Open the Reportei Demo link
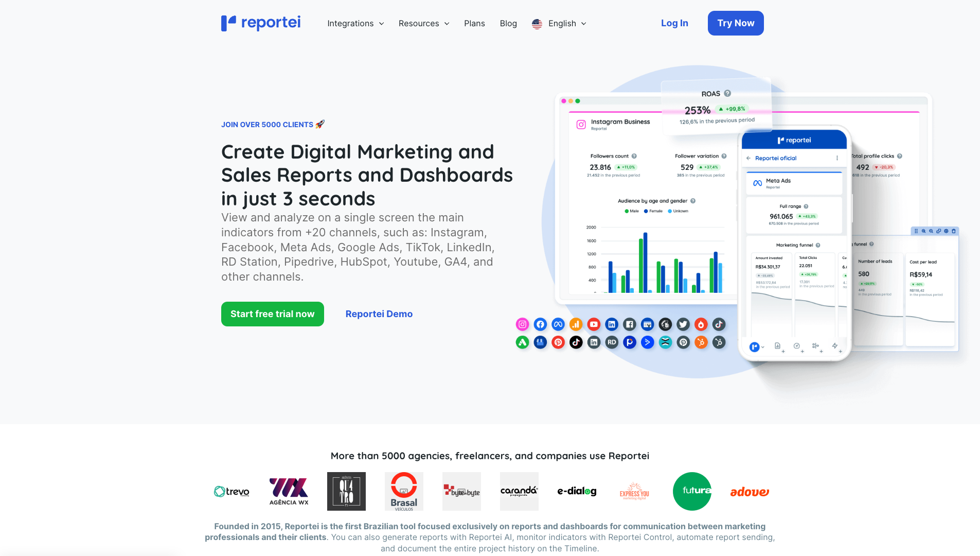This screenshot has height=556, width=980. click(x=379, y=314)
